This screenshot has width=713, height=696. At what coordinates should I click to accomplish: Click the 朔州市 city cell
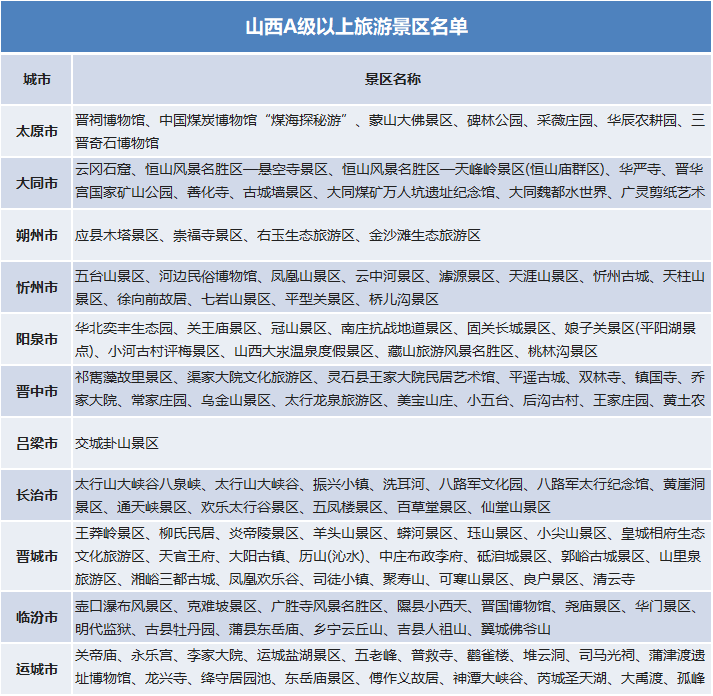click(37, 236)
